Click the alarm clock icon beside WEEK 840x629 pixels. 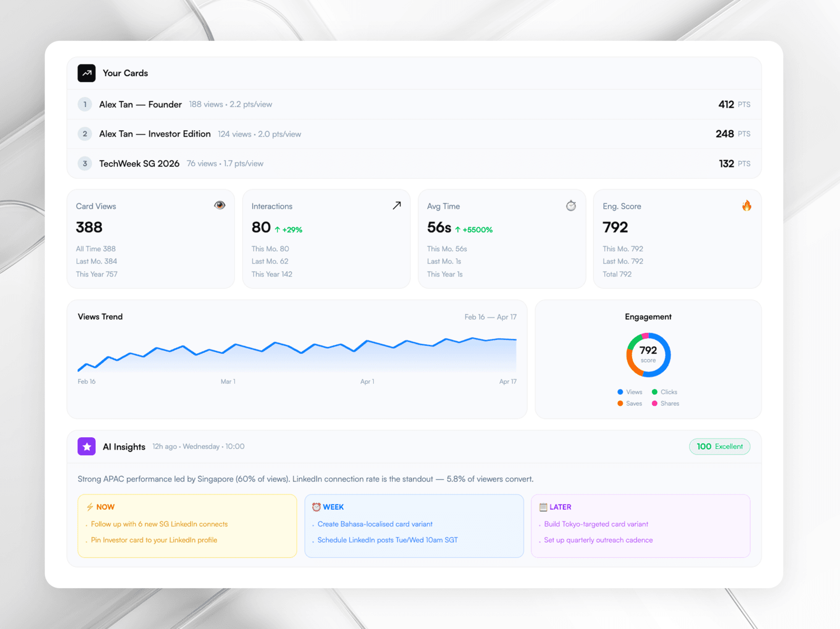316,507
